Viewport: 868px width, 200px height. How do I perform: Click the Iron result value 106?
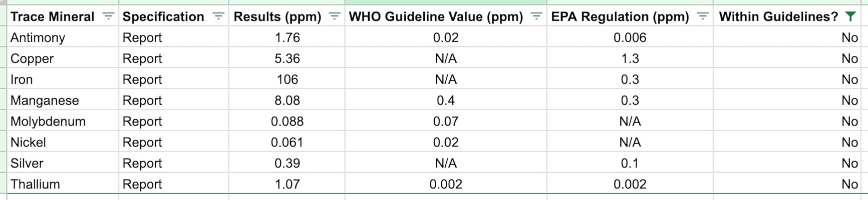[x=287, y=79]
